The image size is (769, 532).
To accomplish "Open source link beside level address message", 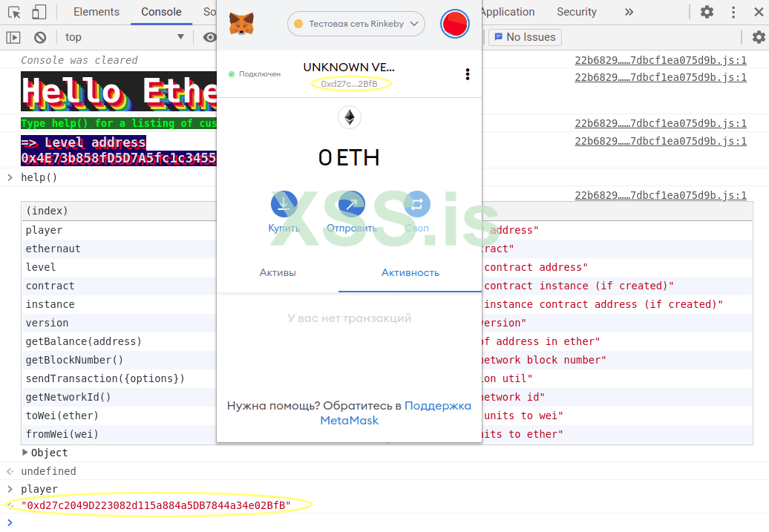I will coord(661,141).
